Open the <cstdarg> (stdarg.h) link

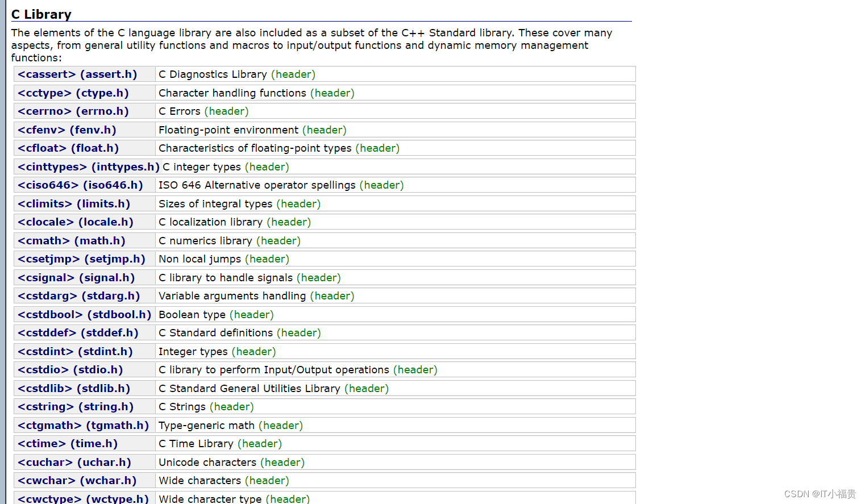[79, 296]
